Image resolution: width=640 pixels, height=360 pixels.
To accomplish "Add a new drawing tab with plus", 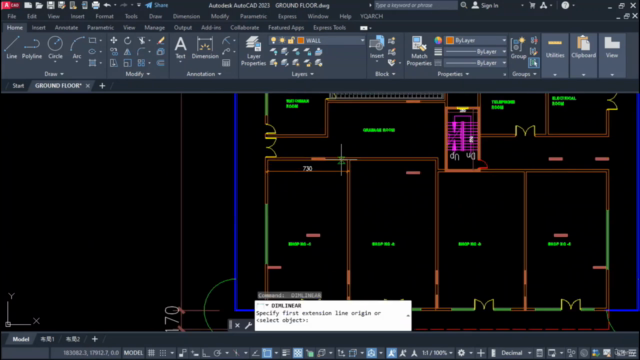I will coord(102,86).
